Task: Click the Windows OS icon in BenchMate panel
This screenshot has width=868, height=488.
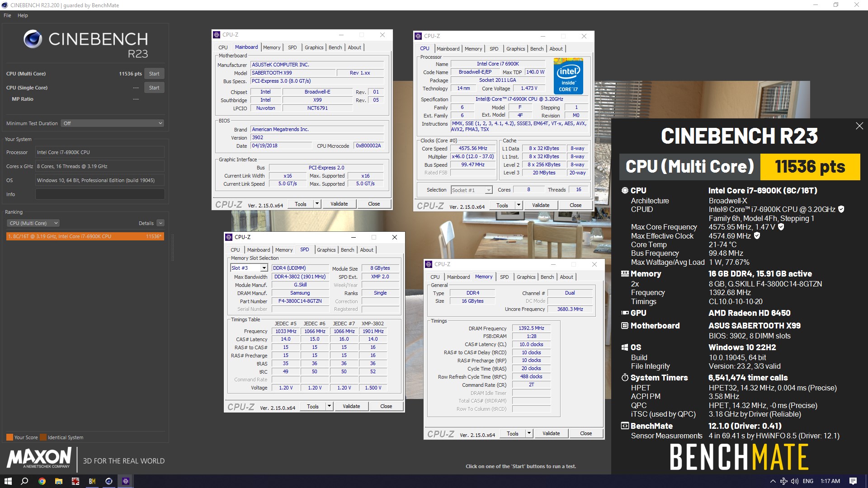Action: pos(625,347)
